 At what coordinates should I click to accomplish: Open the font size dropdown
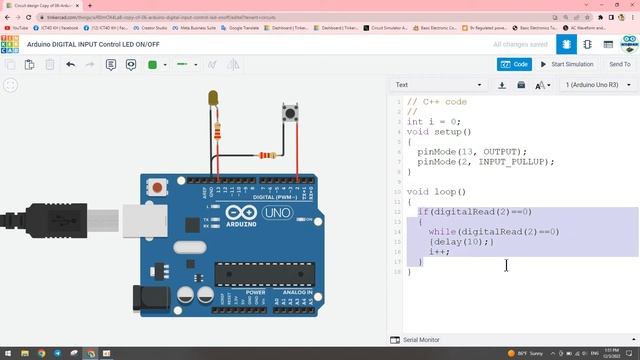coord(543,85)
